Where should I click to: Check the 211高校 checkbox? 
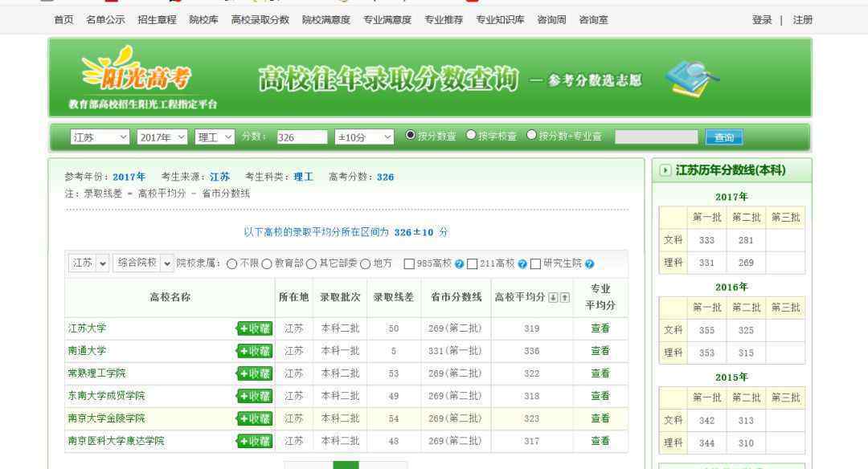[473, 264]
